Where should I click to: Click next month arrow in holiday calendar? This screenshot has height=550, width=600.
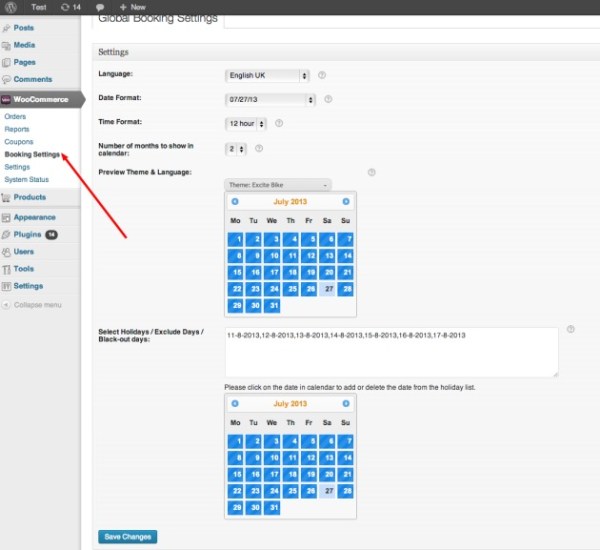(346, 404)
